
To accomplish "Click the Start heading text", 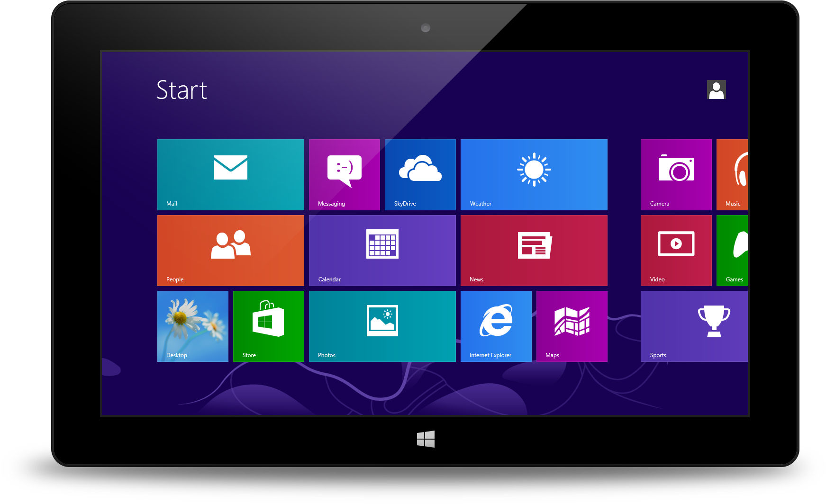I will [182, 90].
